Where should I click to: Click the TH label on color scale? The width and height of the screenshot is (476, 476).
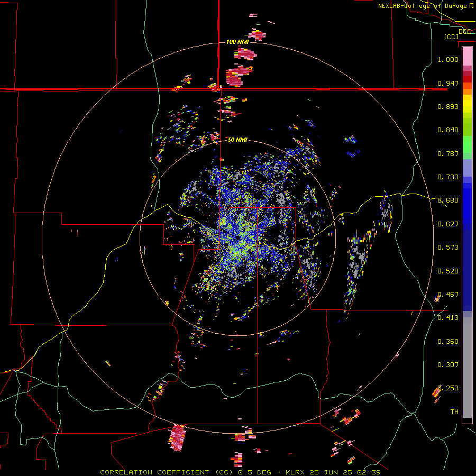454,412
